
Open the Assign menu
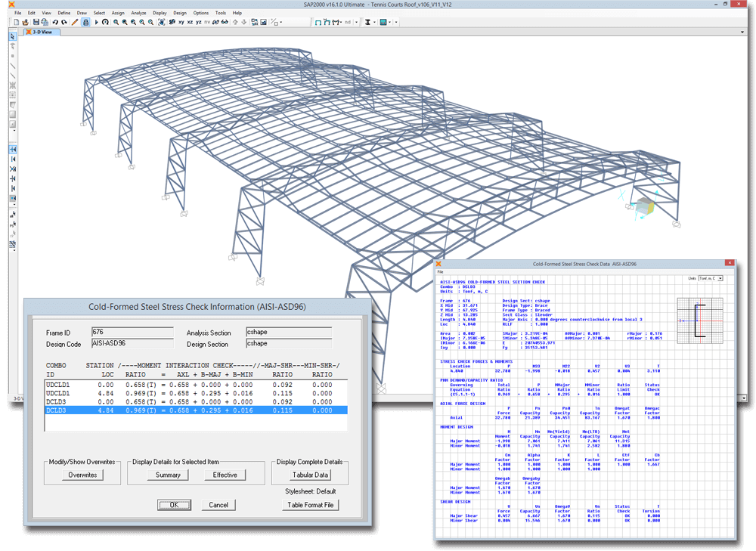coord(118,13)
